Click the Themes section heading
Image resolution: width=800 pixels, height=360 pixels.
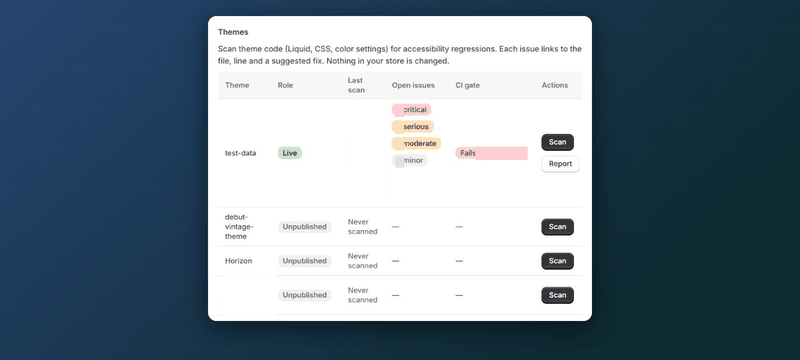click(x=233, y=32)
